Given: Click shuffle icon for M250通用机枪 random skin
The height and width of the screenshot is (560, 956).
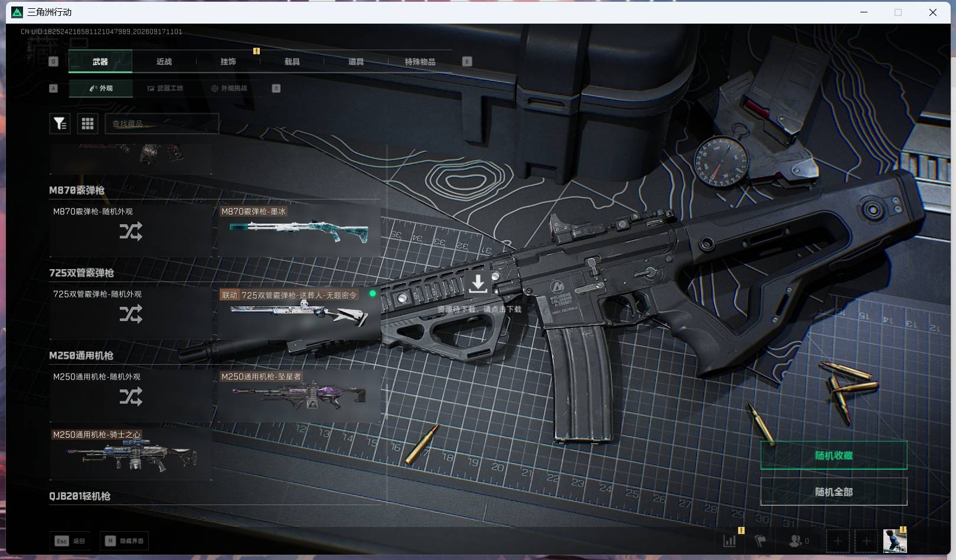Looking at the screenshot, I should [x=130, y=397].
